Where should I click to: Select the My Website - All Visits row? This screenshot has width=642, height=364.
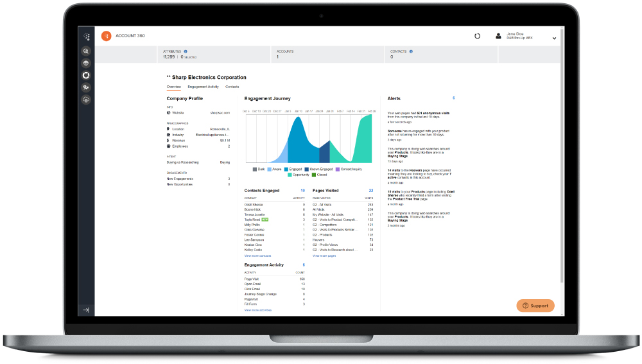tap(343, 214)
